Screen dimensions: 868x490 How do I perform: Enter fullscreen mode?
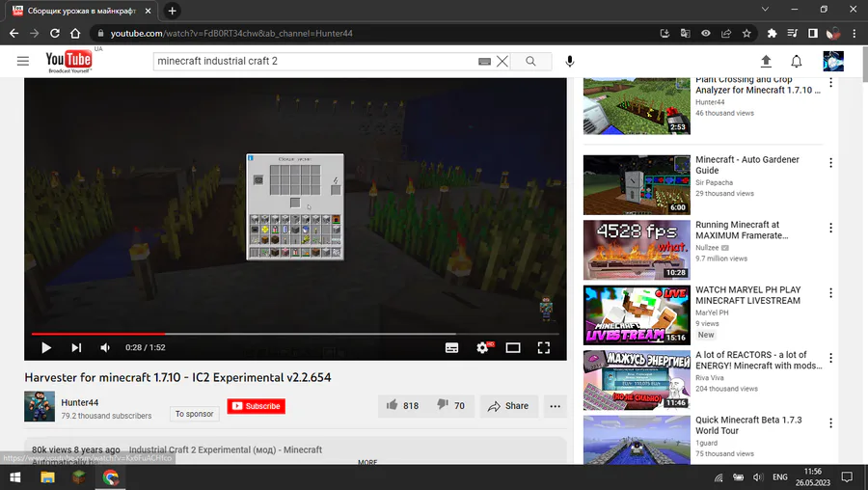pos(544,347)
